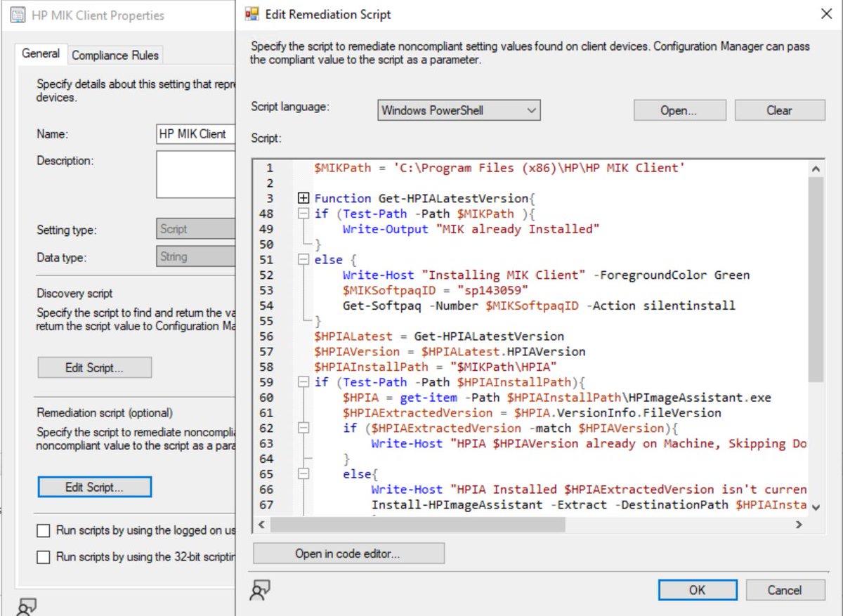Click the Open... button to load script
The width and height of the screenshot is (843, 616).
point(679,110)
